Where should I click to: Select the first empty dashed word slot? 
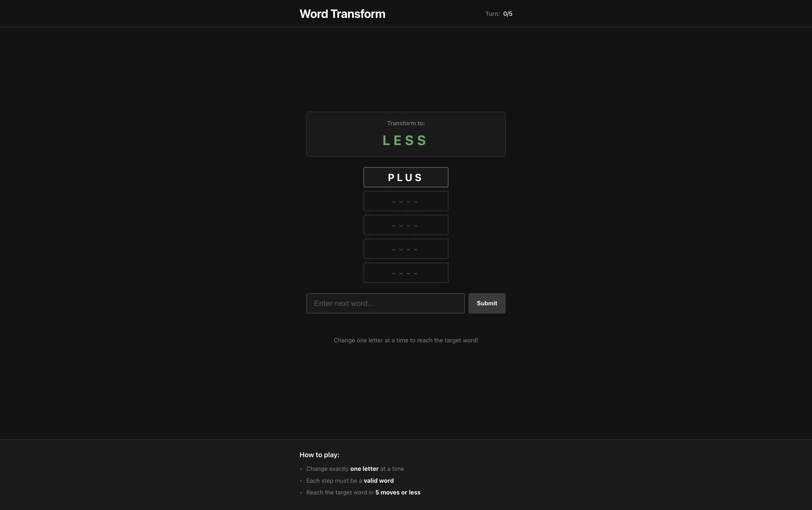[x=406, y=201]
